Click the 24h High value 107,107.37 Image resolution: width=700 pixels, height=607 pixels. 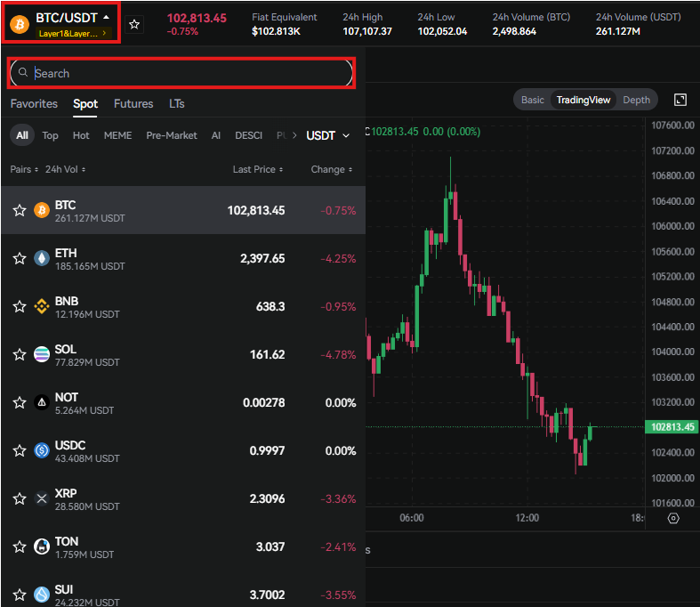click(367, 31)
